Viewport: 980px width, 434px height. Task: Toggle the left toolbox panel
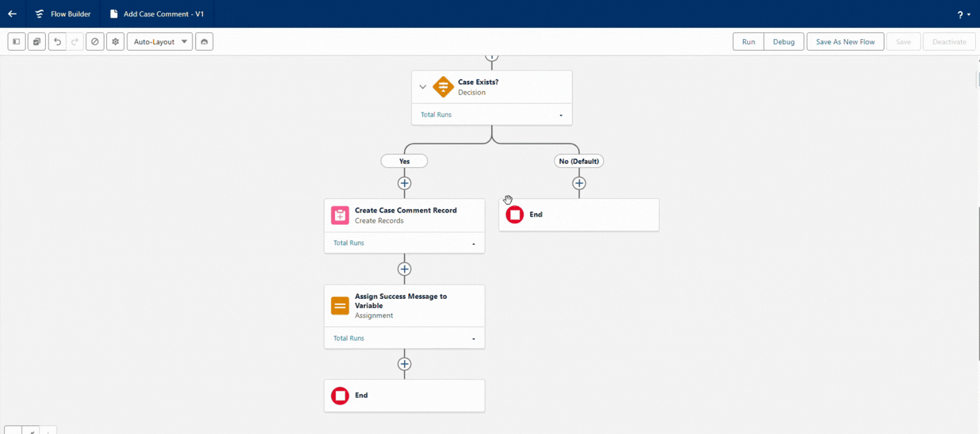point(16,42)
